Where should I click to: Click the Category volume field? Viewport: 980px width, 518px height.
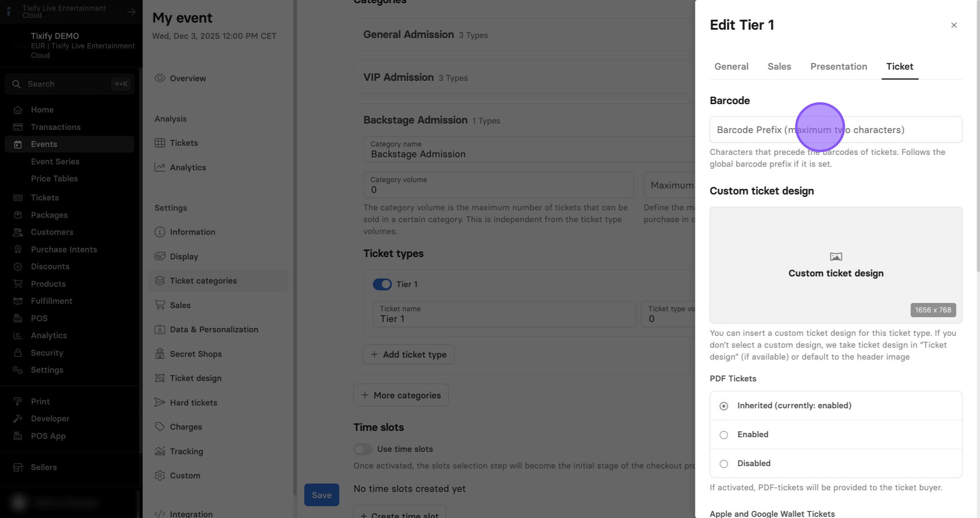tap(499, 185)
